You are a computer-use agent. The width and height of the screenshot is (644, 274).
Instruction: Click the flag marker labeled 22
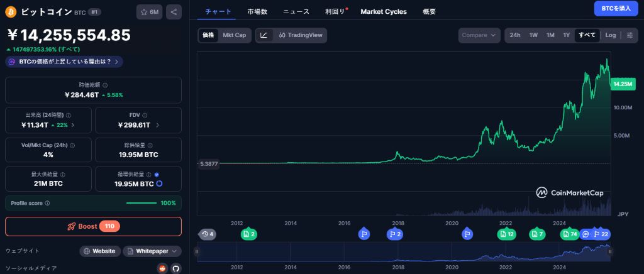point(601,234)
